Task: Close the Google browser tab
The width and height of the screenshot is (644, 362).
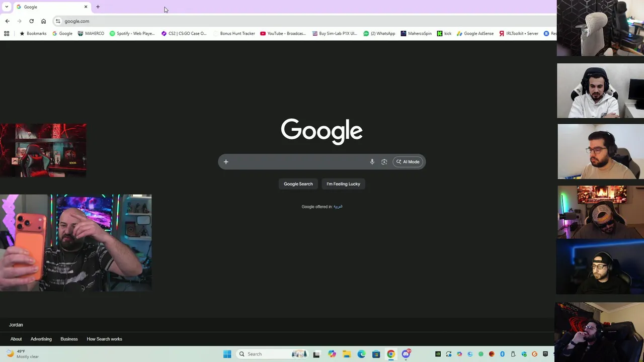Action: click(86, 7)
